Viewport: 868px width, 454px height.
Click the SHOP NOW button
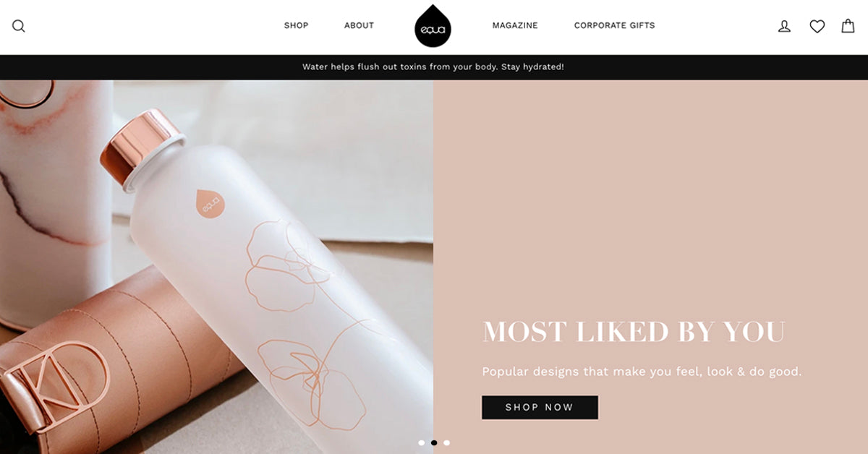click(x=540, y=407)
